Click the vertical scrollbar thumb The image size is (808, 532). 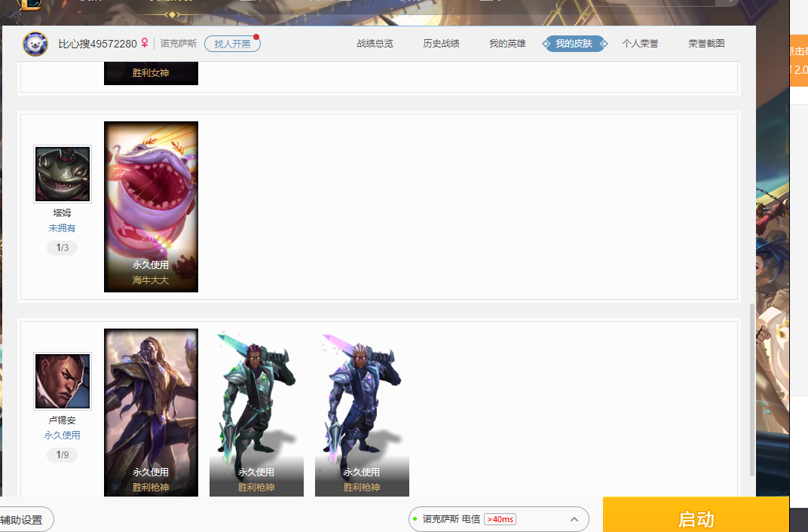pyautogui.click(x=751, y=390)
